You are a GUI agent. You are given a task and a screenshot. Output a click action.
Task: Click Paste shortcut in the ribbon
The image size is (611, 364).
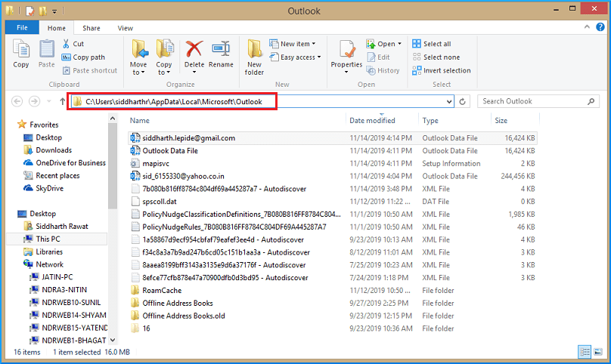tap(90, 70)
